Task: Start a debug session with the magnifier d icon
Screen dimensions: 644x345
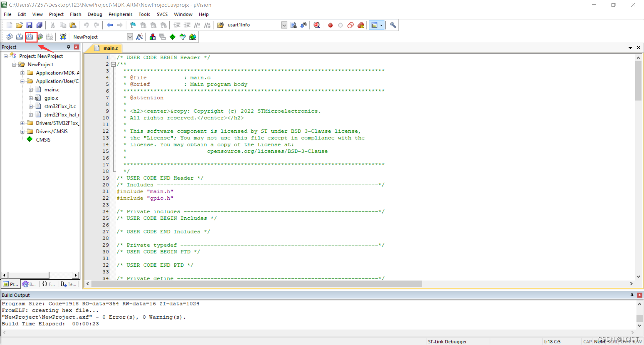Action: click(317, 25)
